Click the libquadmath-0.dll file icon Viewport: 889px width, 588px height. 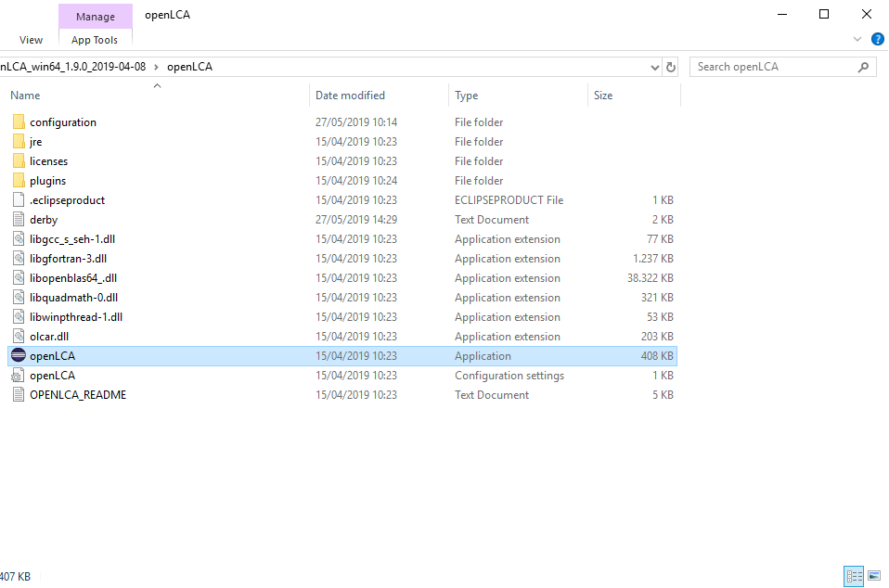pyautogui.click(x=19, y=297)
